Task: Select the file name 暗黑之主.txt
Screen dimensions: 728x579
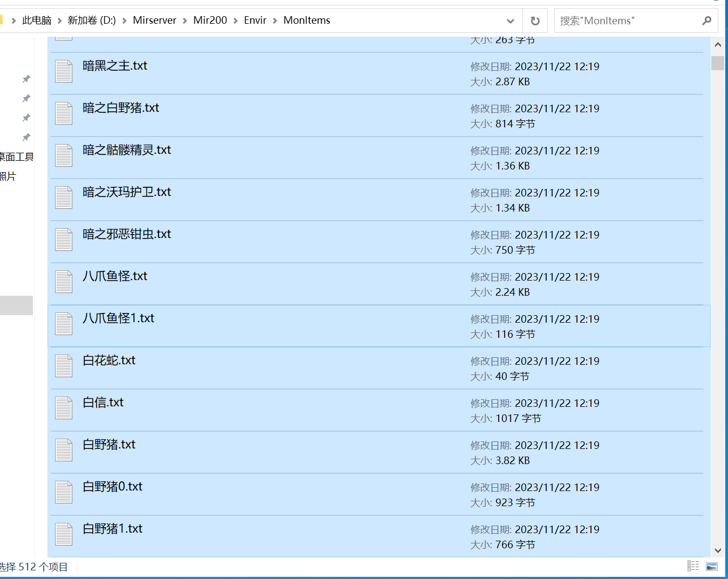Action: pos(115,66)
